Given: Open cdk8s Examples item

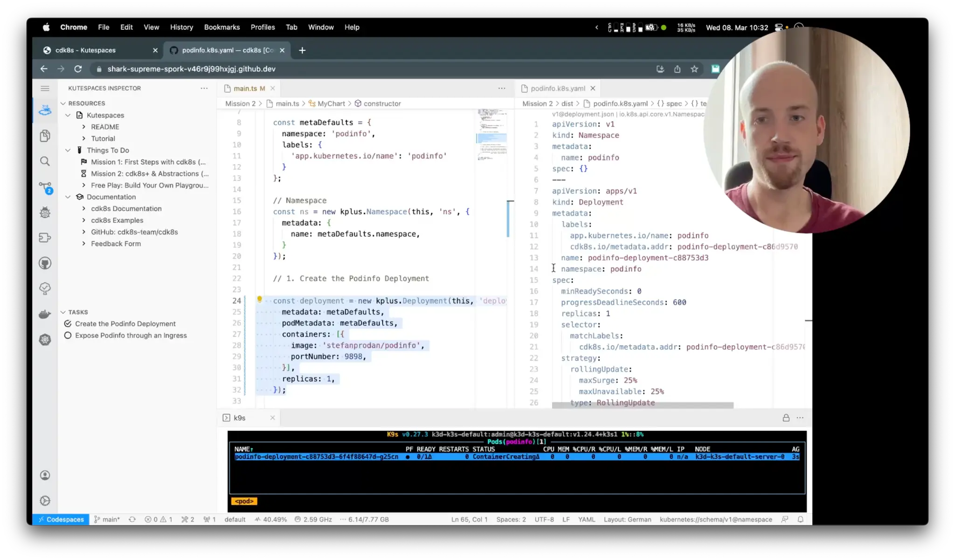Looking at the screenshot, I should [117, 220].
